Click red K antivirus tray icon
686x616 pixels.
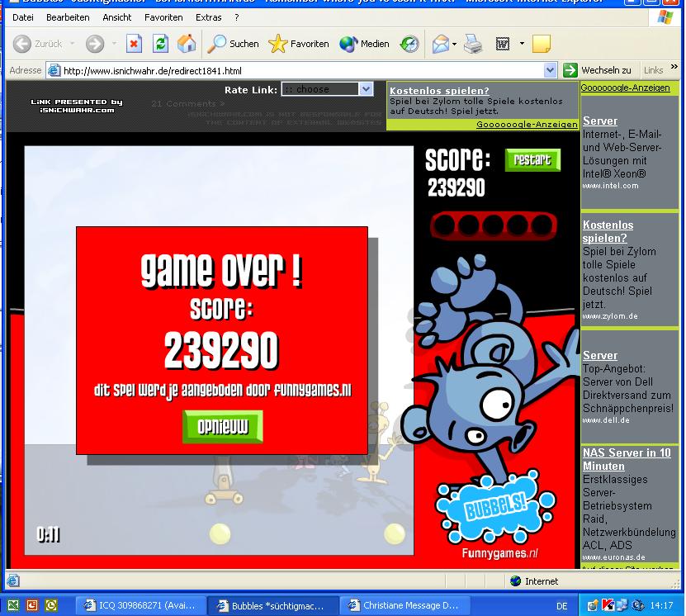(608, 605)
